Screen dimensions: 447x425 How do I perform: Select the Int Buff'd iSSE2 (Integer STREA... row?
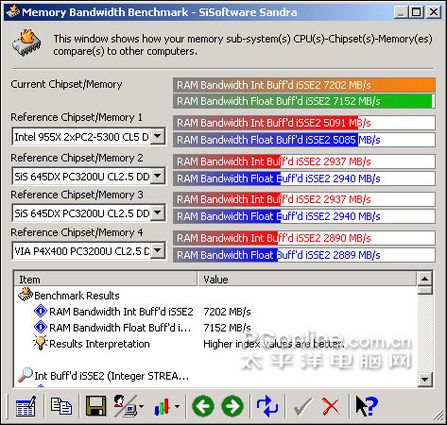(x=216, y=376)
